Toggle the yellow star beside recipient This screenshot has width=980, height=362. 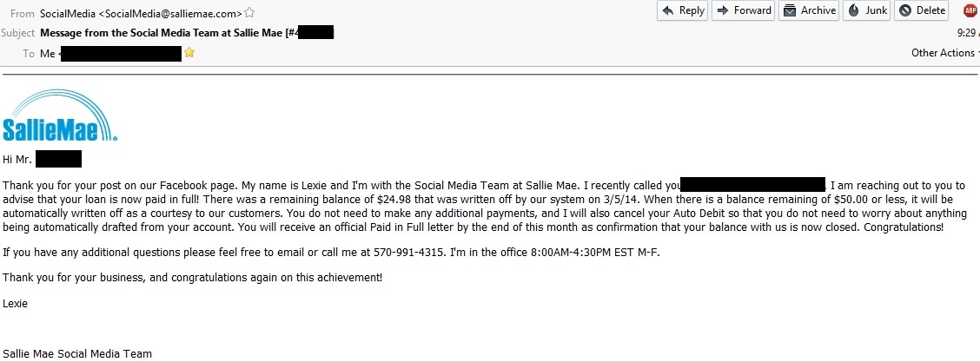point(189,53)
